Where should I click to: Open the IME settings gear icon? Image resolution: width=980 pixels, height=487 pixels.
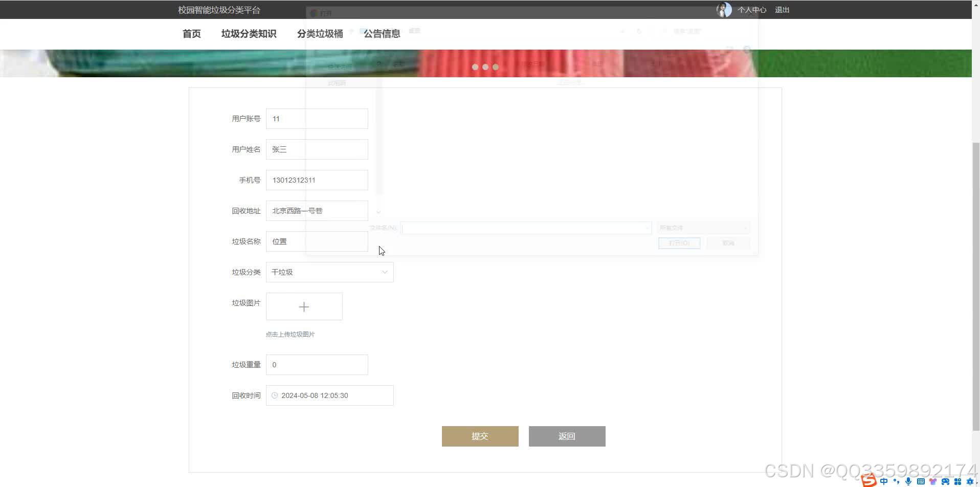[970, 481]
